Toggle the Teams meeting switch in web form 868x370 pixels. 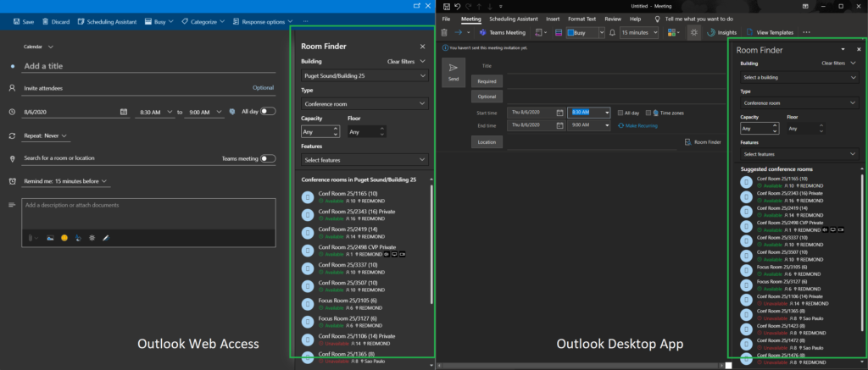pos(268,158)
